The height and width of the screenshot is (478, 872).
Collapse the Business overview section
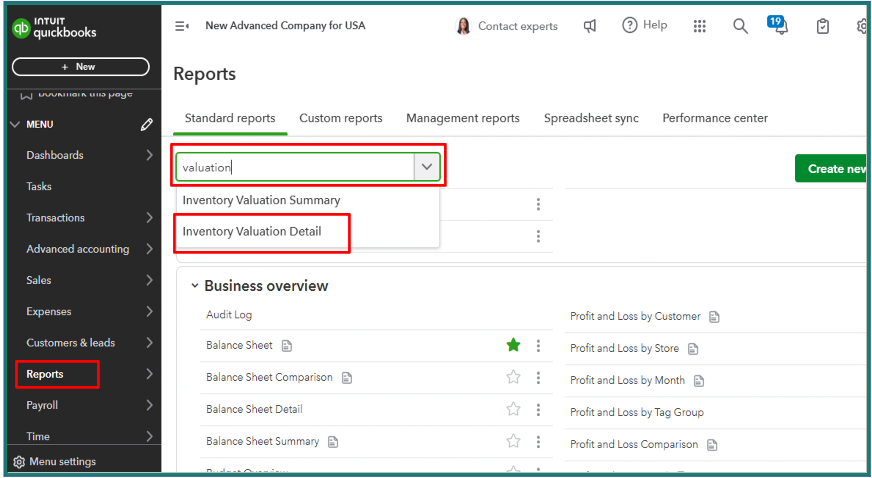coord(194,286)
